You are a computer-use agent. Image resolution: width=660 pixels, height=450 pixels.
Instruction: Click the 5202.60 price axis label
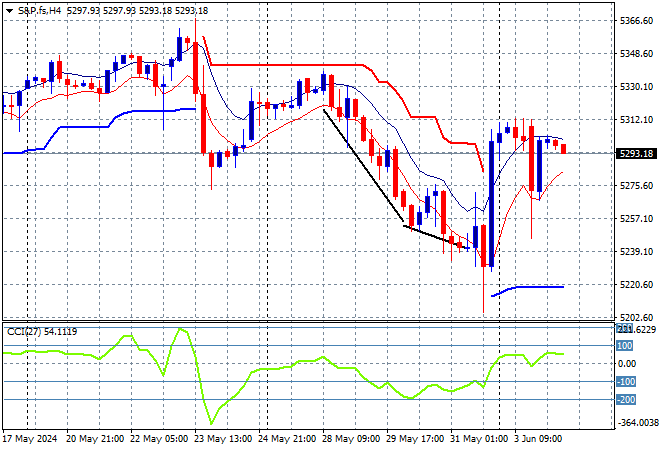pyautogui.click(x=636, y=317)
